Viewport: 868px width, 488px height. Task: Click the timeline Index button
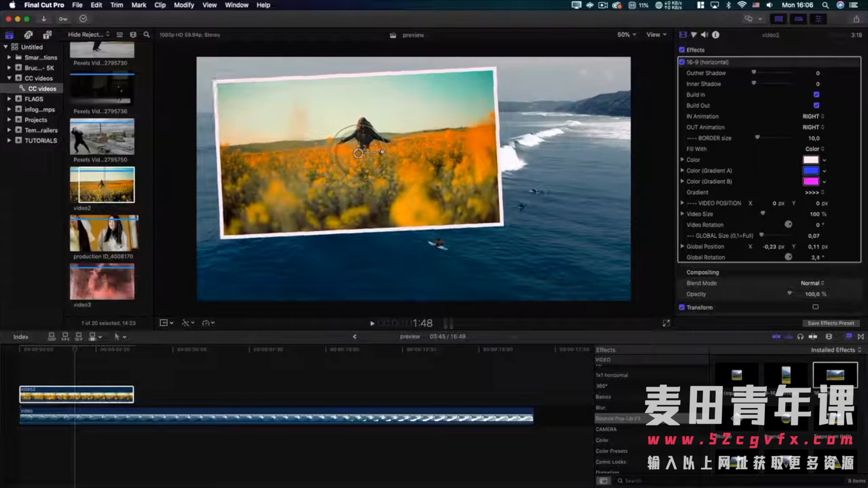21,337
